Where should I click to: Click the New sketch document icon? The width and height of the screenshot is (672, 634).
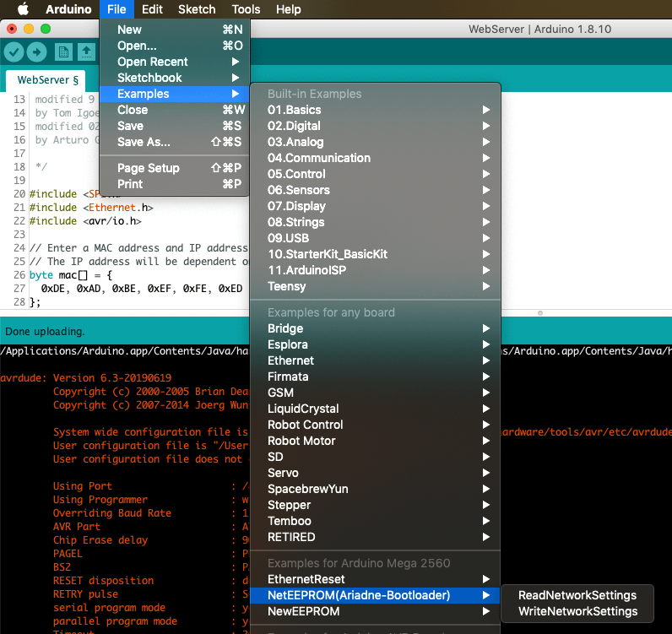pos(63,52)
